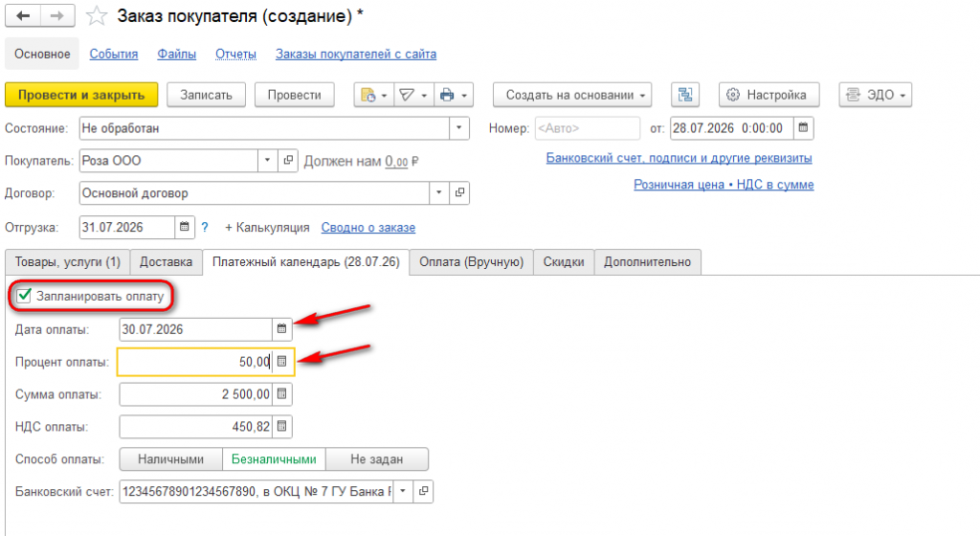980x536 pixels.
Task: Go forward with the right arrow button
Action: pyautogui.click(x=57, y=15)
